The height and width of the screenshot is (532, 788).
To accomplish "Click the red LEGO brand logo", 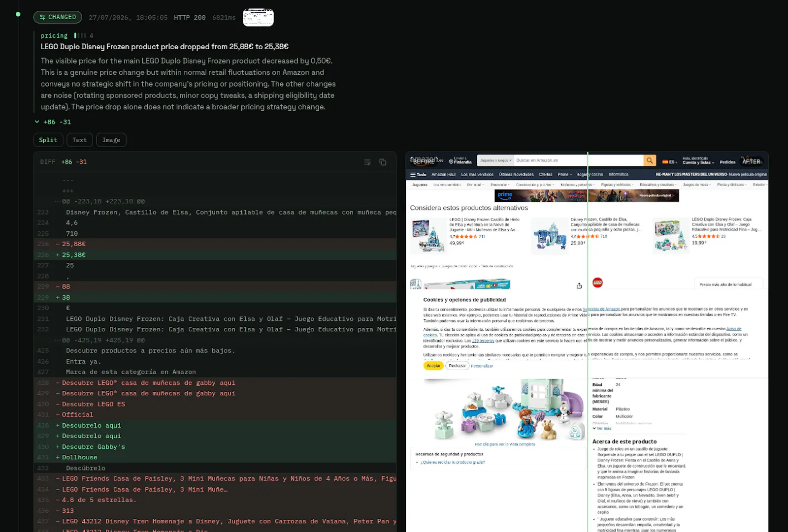I will (x=597, y=282).
